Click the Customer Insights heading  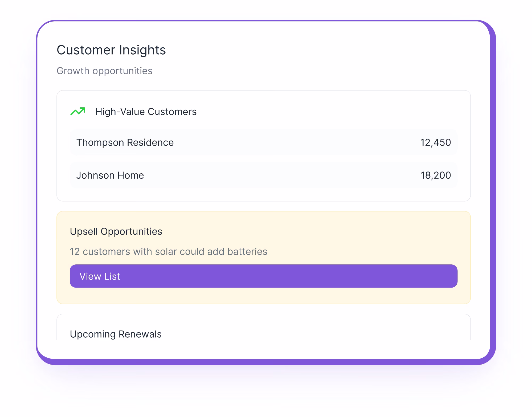(111, 50)
